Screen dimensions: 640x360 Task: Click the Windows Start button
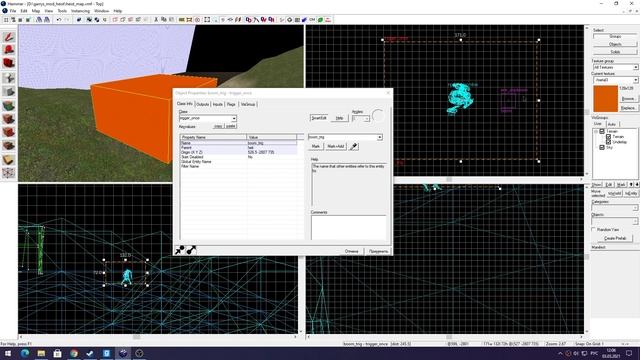[8, 353]
